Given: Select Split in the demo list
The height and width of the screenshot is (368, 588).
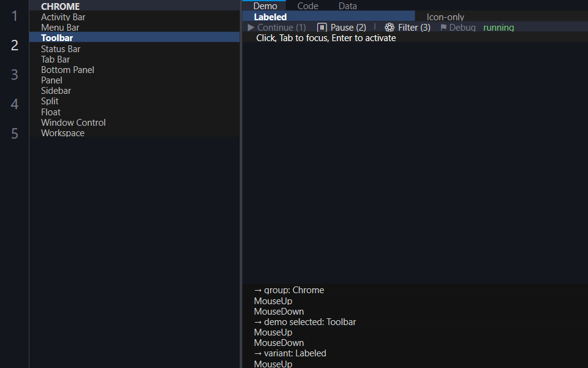Looking at the screenshot, I should click(134, 101).
